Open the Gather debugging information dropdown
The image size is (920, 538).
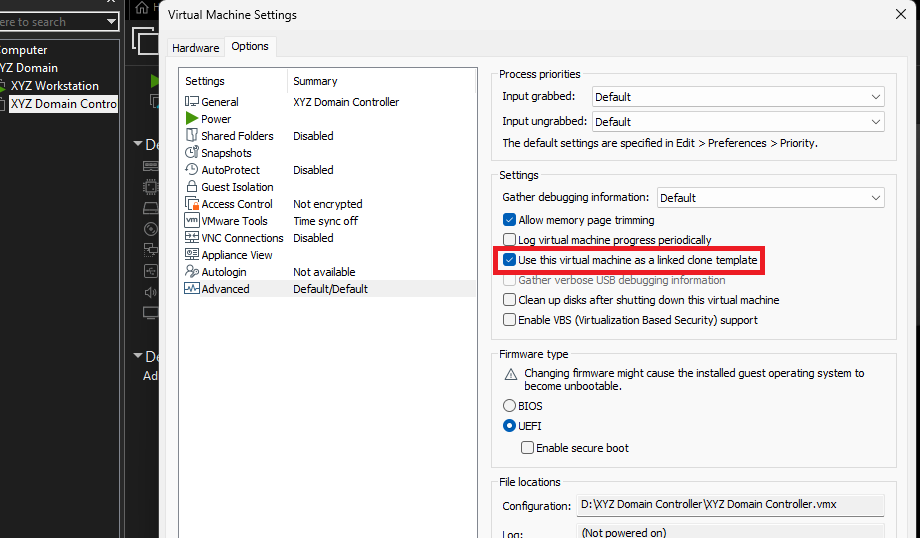pyautogui.click(x=770, y=198)
